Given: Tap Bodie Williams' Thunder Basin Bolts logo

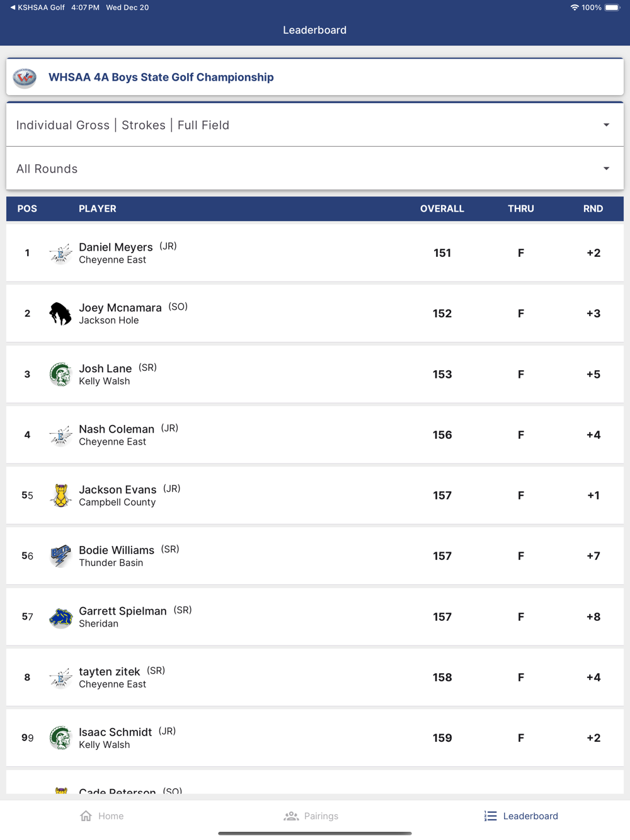Looking at the screenshot, I should [x=60, y=556].
